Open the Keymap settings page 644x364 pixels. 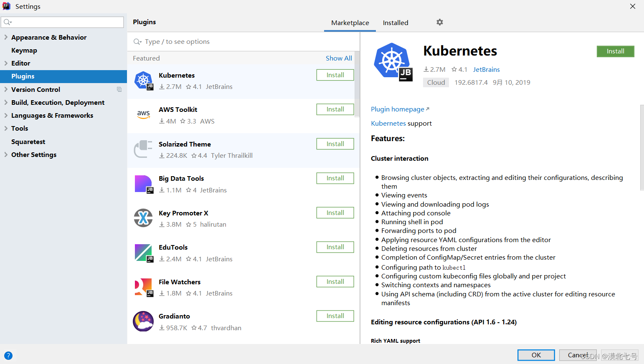(24, 50)
